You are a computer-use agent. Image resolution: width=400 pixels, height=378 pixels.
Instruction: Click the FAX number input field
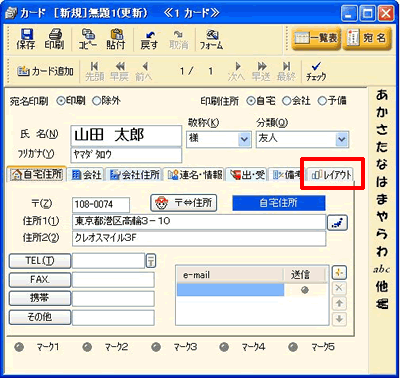(x=113, y=279)
